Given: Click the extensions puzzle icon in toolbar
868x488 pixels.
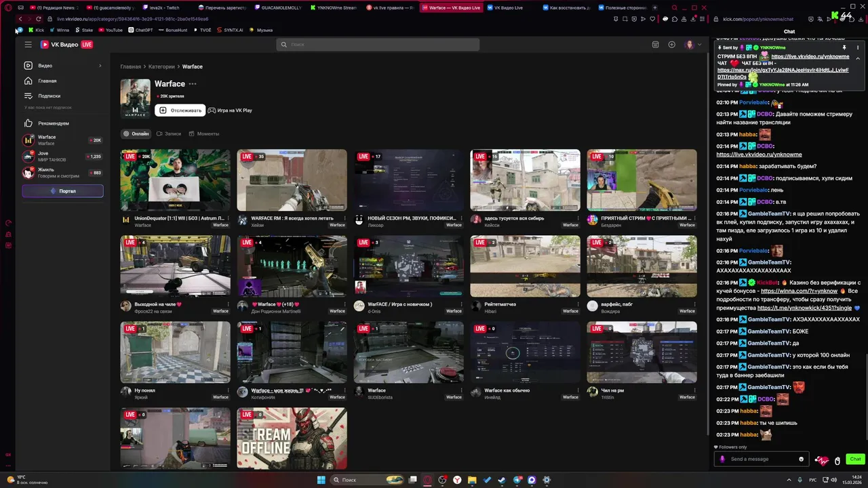Looking at the screenshot, I should coord(675,19).
